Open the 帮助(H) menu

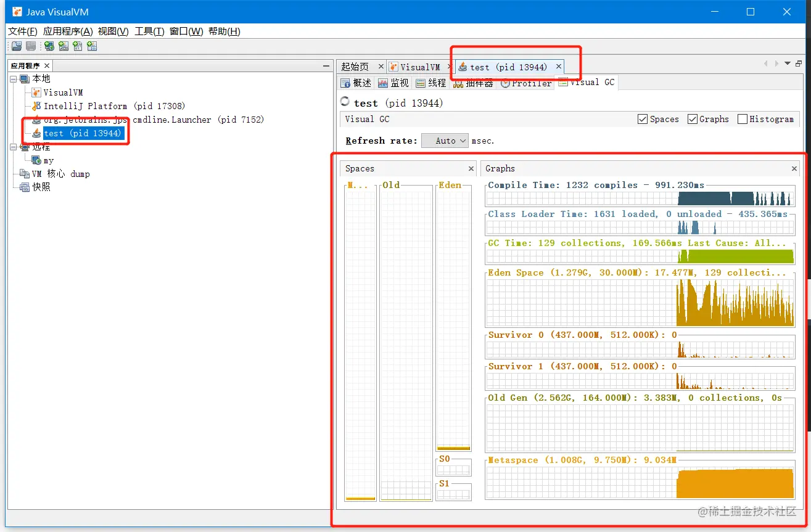(x=224, y=31)
